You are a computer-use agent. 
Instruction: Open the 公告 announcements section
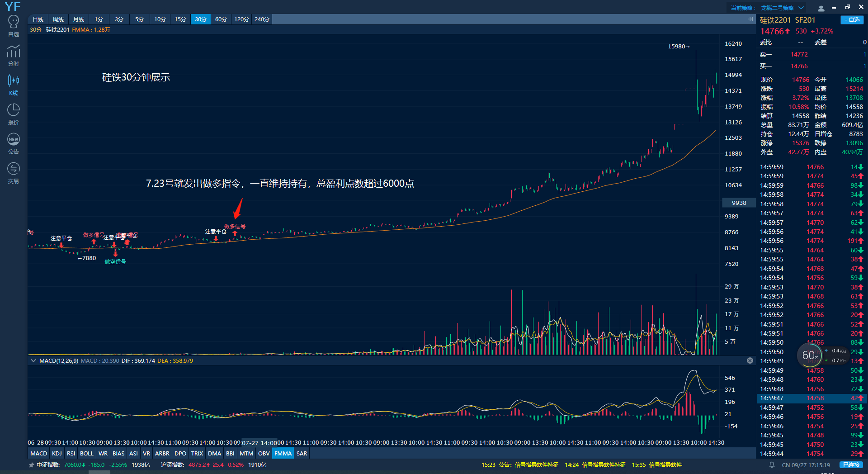[14, 143]
